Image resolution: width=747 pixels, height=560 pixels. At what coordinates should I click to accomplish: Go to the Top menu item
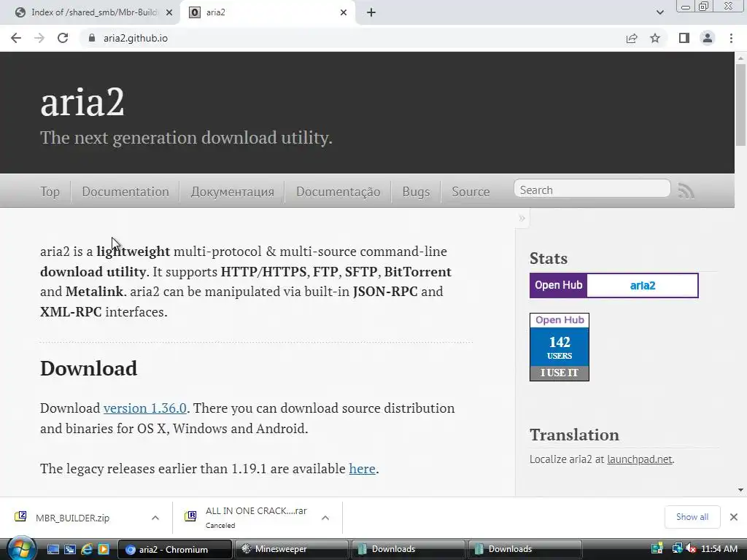coord(50,192)
